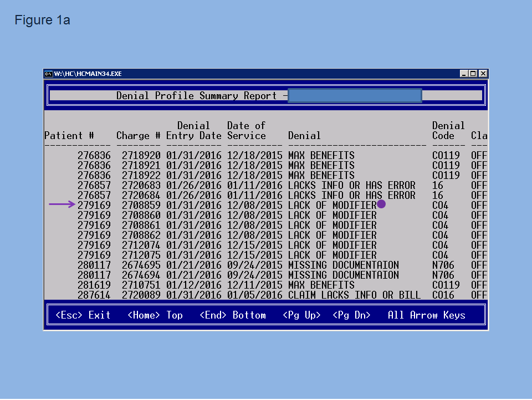Image resolution: width=532 pixels, height=400 pixels.
Task: Click the console icon in title bar
Action: 49,74
